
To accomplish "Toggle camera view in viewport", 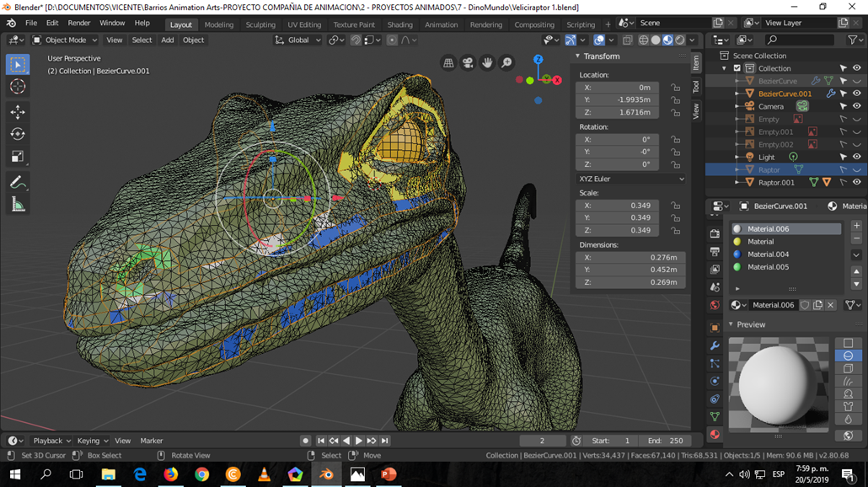I will point(468,63).
